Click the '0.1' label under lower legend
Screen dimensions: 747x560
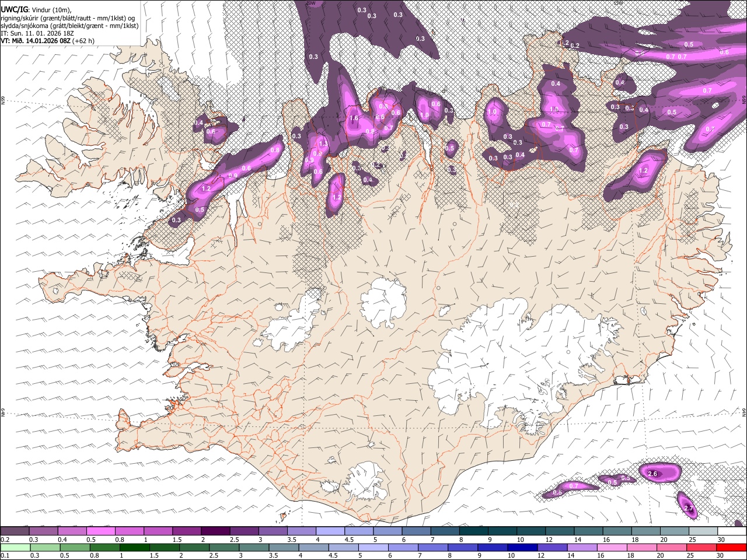[x=4, y=556]
